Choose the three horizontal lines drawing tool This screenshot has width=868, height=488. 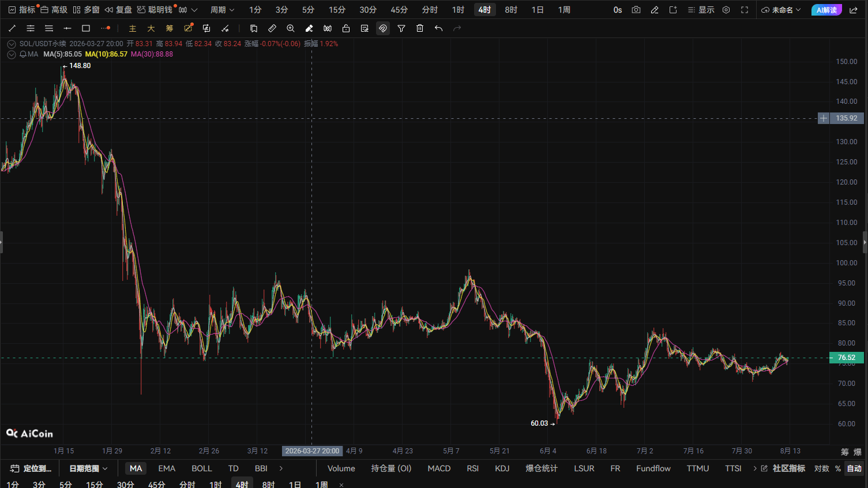[x=49, y=28]
